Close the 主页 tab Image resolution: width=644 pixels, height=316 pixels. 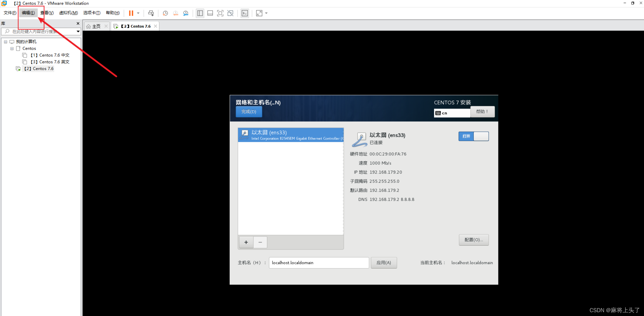(106, 26)
